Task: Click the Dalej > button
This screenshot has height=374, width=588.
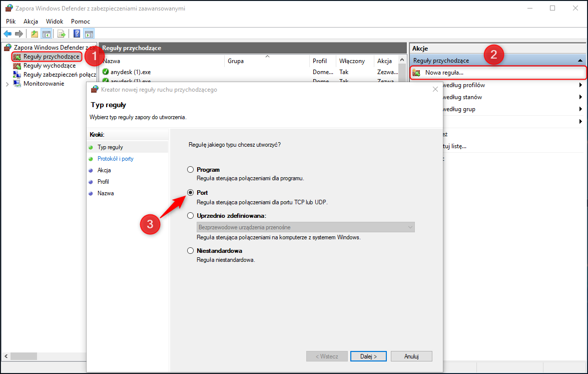Action: point(368,356)
